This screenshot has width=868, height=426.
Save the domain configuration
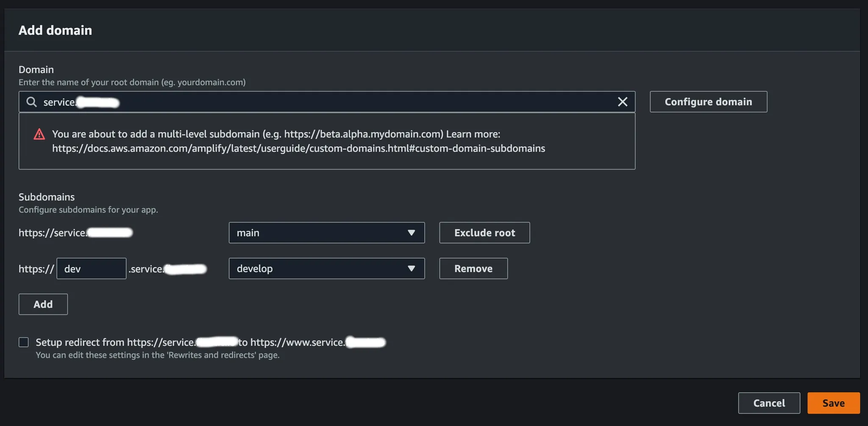pyautogui.click(x=833, y=403)
